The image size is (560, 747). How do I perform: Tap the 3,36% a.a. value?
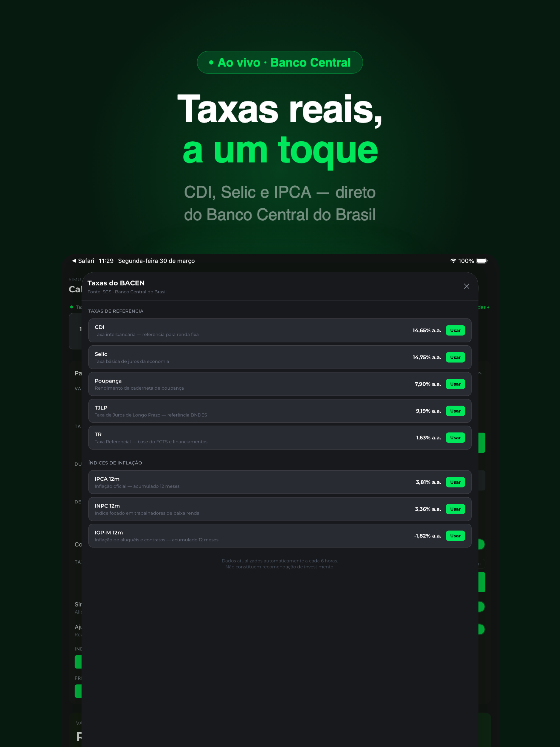[x=428, y=509]
